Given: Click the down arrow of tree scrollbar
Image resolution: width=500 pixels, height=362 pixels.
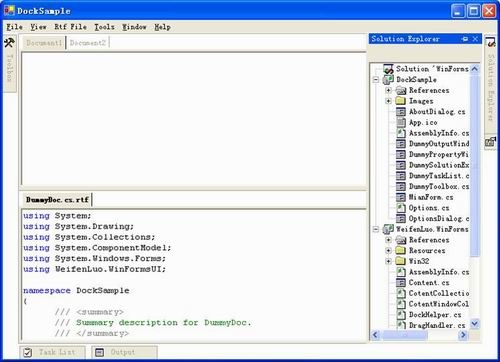Looking at the screenshot, I should [x=475, y=323].
